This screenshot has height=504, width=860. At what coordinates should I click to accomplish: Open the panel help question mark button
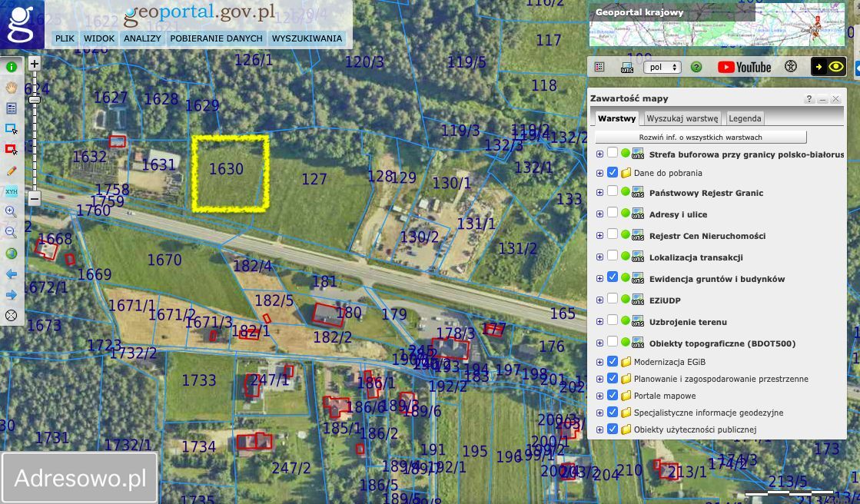pyautogui.click(x=809, y=98)
